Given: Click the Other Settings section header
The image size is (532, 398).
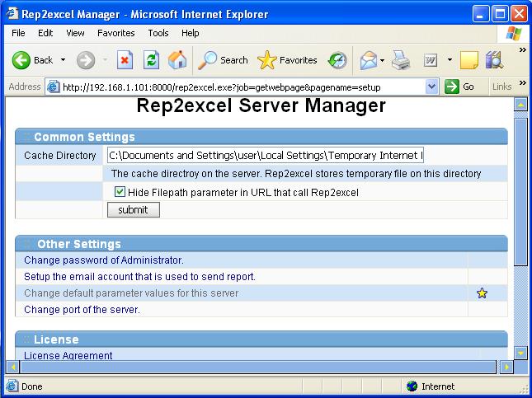Looking at the screenshot, I should pyautogui.click(x=261, y=244).
